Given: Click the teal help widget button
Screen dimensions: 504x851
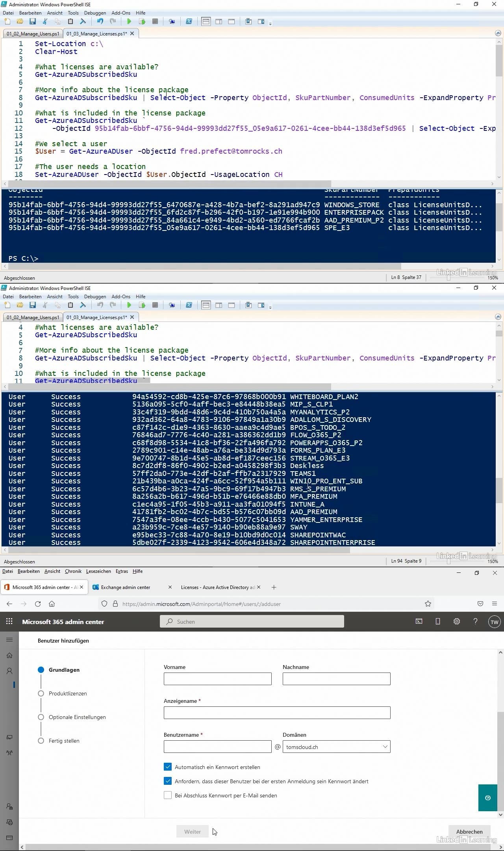Looking at the screenshot, I should 487,798.
